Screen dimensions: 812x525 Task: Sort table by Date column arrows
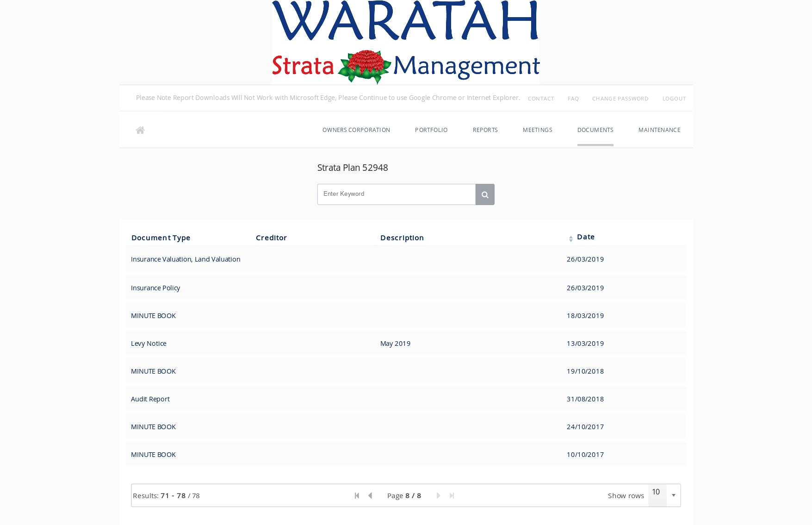571,238
